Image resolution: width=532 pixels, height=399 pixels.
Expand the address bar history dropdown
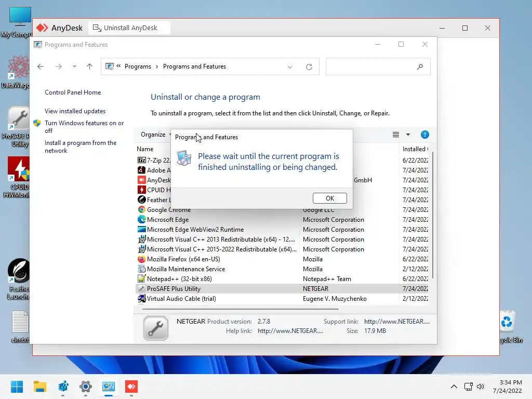click(x=290, y=67)
